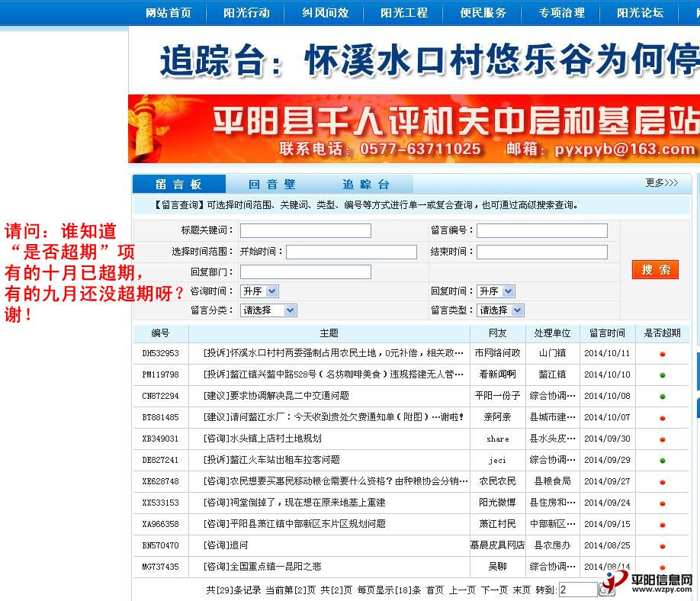700x601 pixels.
Task: Click the red status dot for XX533153
Action: [663, 503]
